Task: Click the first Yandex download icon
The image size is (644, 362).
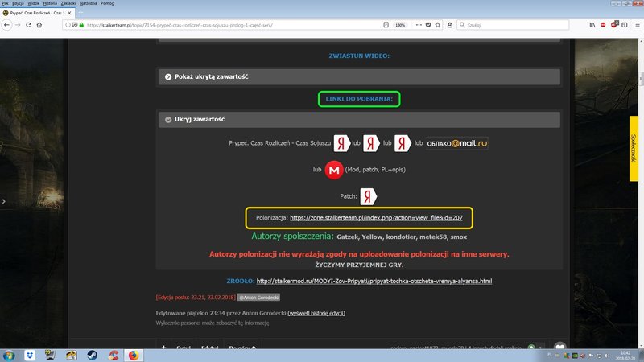Action: point(340,143)
